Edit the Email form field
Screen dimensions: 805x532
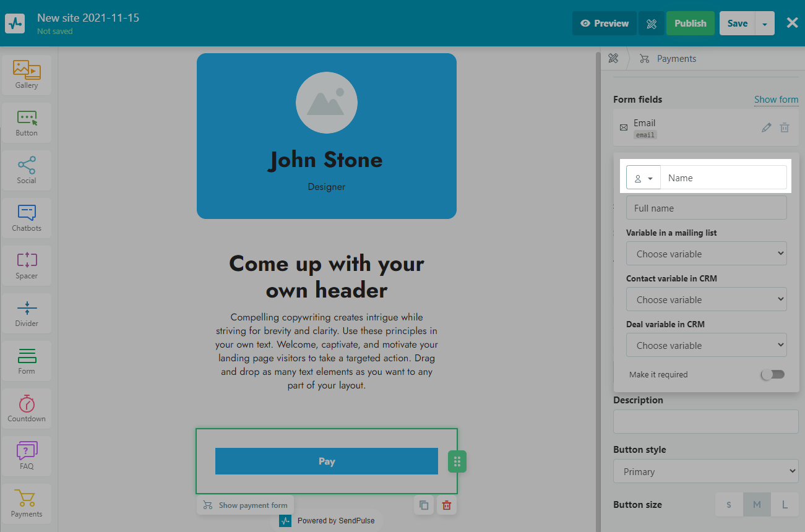pyautogui.click(x=767, y=127)
